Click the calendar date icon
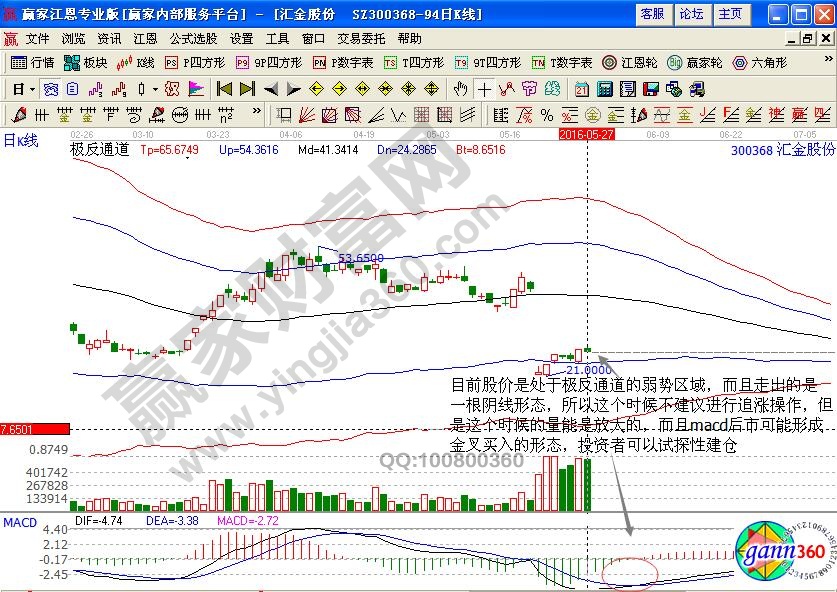Viewport: 837px width, 592px height. tap(581, 89)
